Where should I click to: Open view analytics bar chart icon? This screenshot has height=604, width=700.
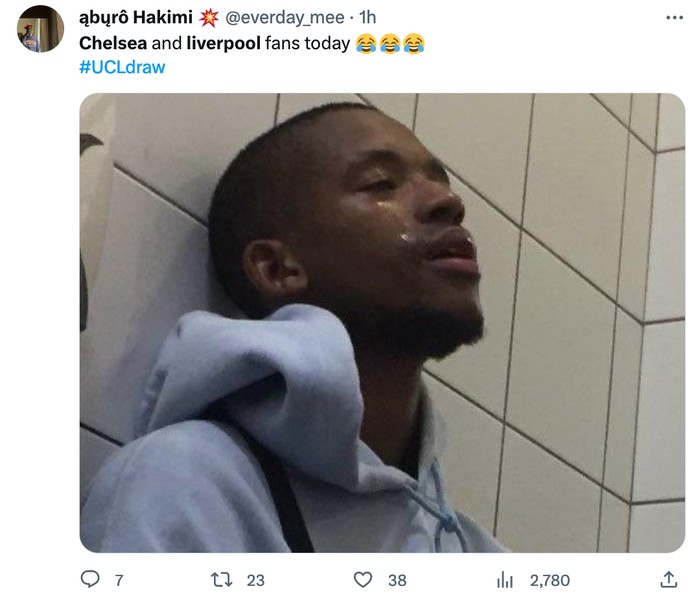[505, 579]
